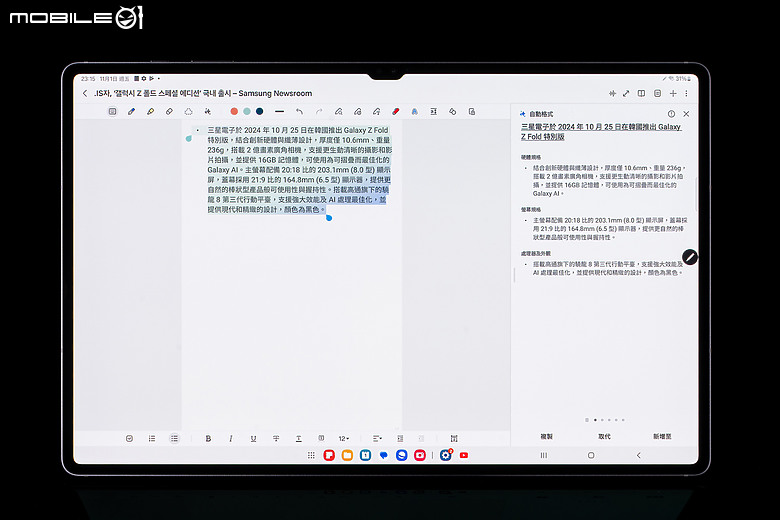Open the apps grid in the taskbar
This screenshot has width=780, height=520.
pos(311,455)
